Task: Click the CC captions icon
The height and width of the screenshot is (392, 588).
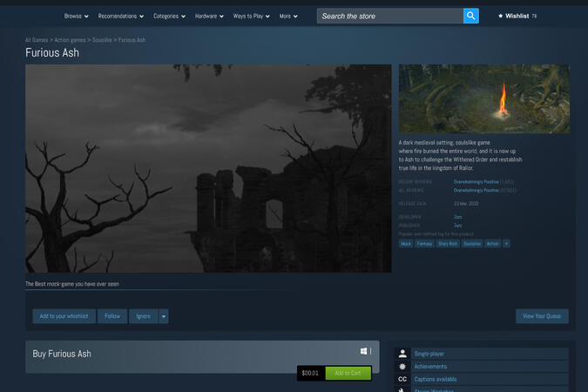Action: [402, 379]
